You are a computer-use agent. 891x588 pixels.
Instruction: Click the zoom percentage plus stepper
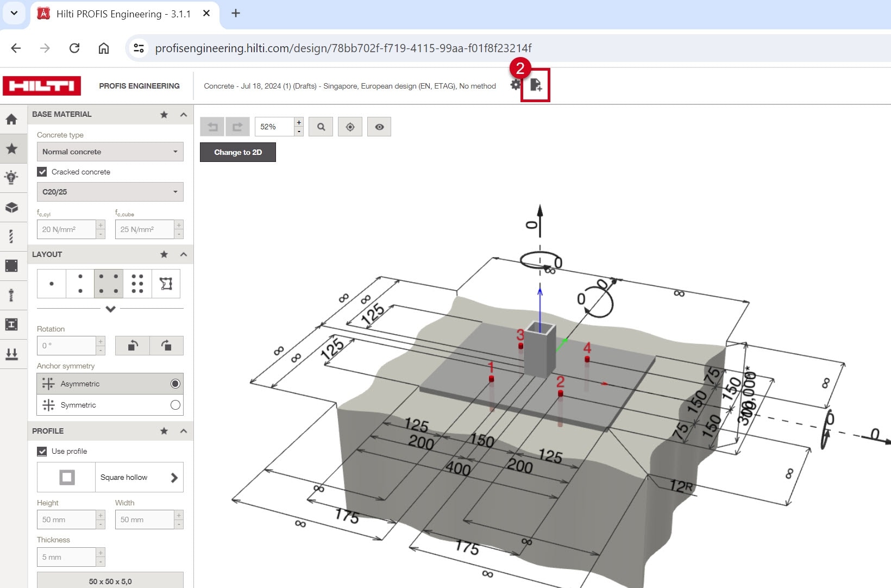tap(299, 122)
